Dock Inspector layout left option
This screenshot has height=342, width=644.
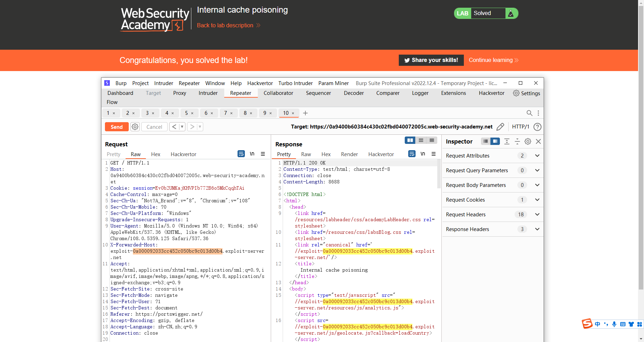point(486,141)
